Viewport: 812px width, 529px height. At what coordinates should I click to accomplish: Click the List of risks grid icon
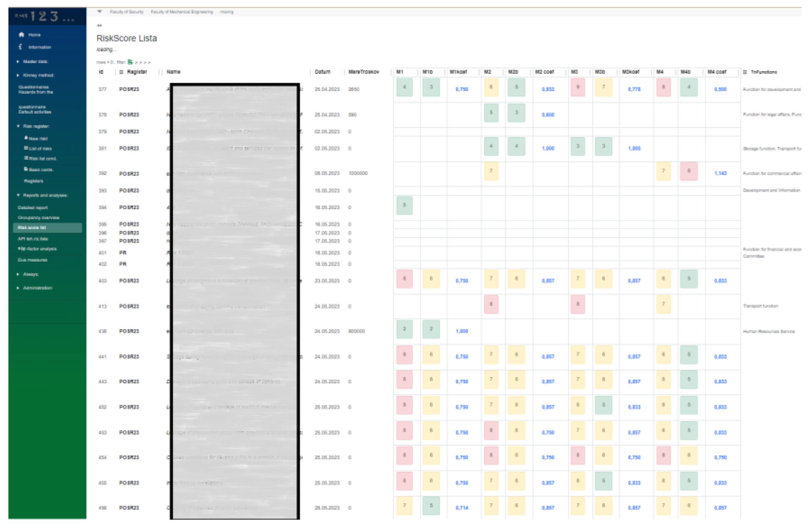tap(26, 148)
